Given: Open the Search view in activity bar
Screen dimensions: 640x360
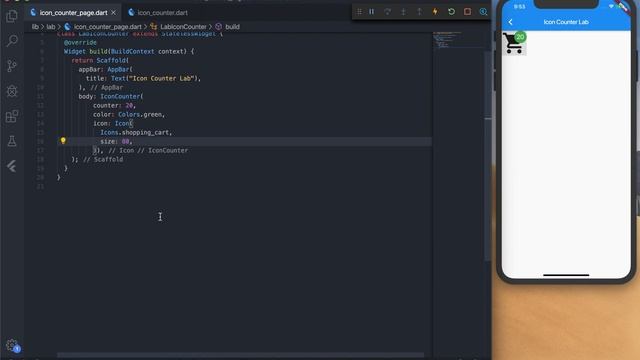Looking at the screenshot, I should [12, 41].
